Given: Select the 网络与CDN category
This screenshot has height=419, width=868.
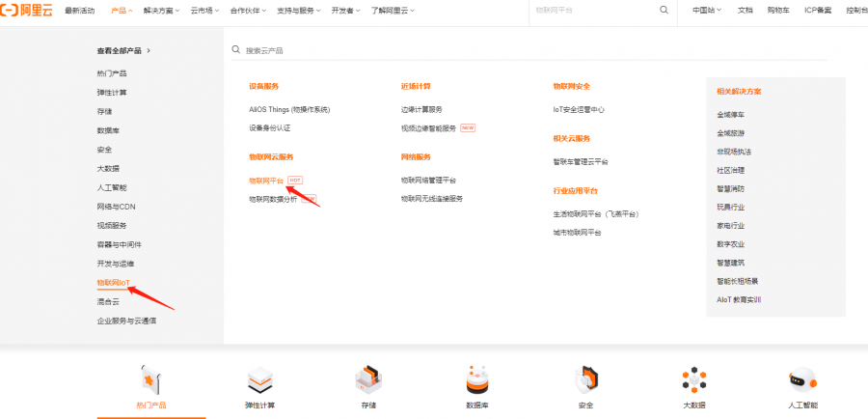Looking at the screenshot, I should coord(117,207).
